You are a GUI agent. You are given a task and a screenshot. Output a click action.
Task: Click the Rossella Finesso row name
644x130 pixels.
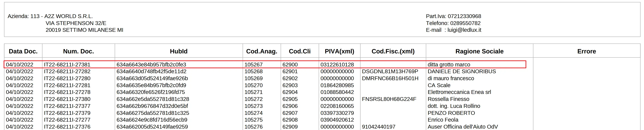coord(448,99)
